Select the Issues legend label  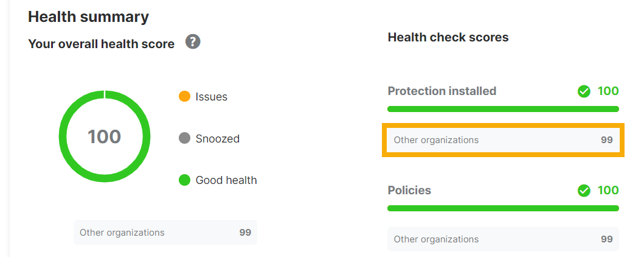coord(211,97)
